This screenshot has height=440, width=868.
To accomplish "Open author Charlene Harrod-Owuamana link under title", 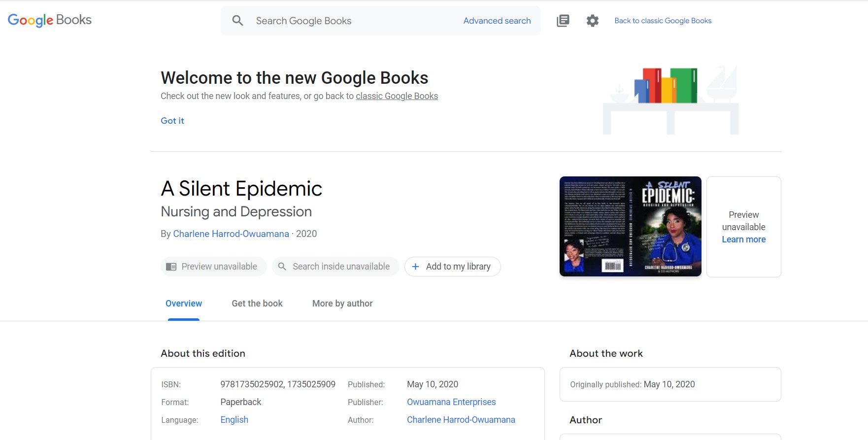I will point(231,234).
